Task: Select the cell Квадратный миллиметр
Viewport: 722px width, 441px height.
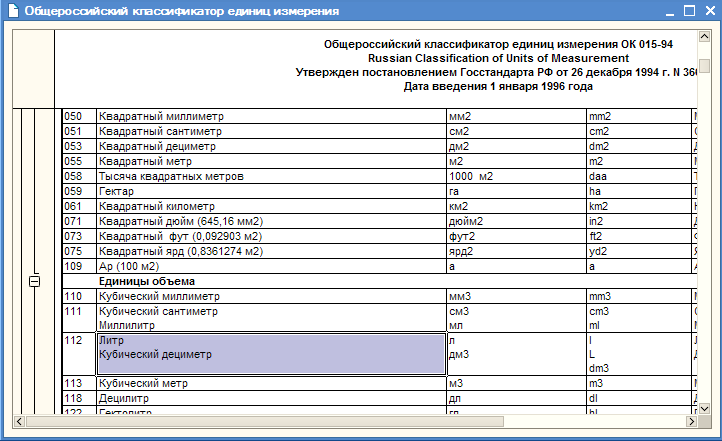Action: [271, 116]
